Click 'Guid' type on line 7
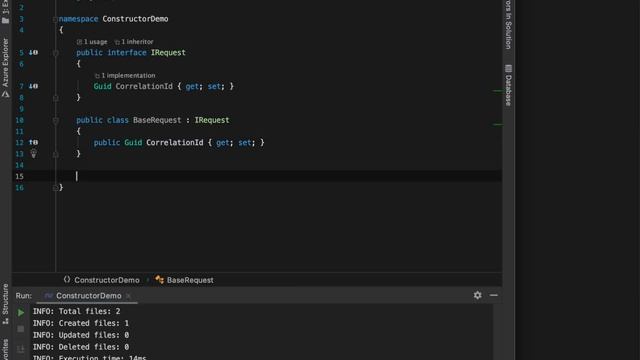 click(102, 86)
